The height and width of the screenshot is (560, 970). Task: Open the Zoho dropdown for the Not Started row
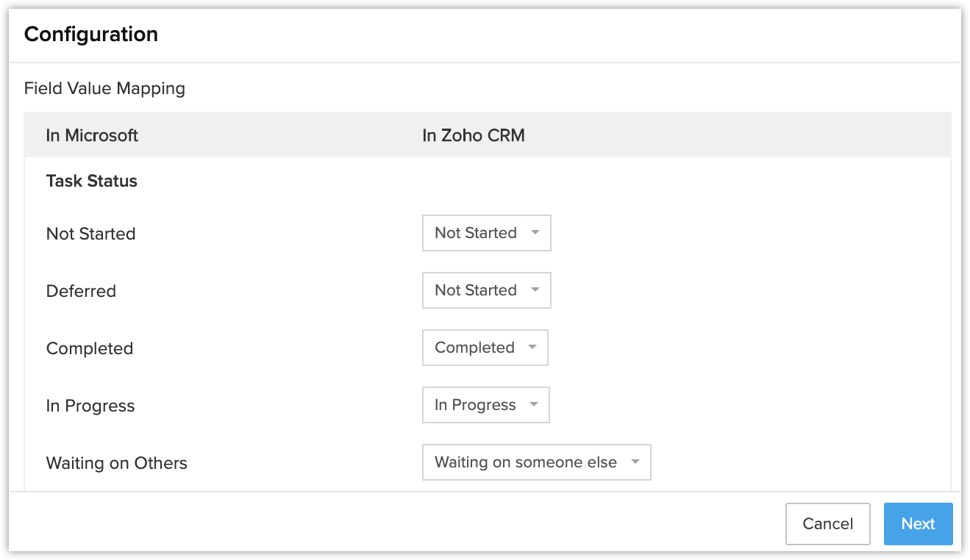(486, 233)
